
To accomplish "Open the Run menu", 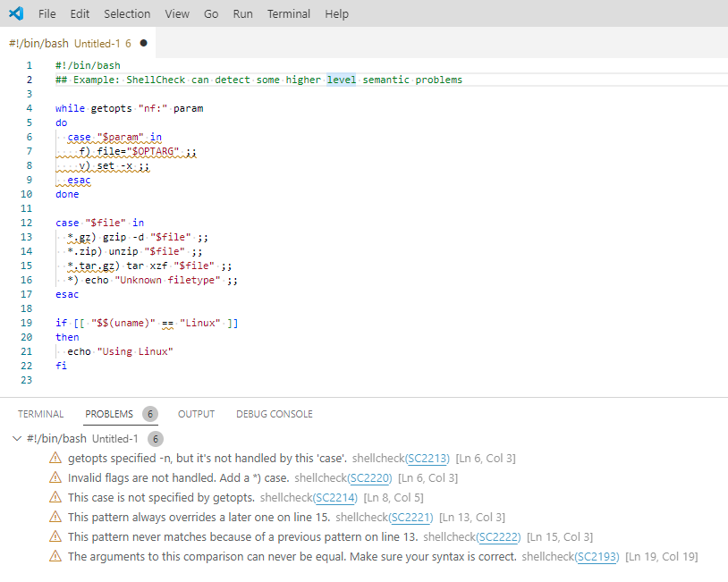I will pyautogui.click(x=243, y=14).
